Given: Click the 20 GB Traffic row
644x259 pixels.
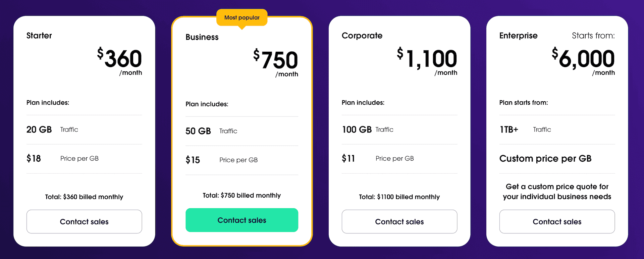Looking at the screenshot, I should (84, 129).
